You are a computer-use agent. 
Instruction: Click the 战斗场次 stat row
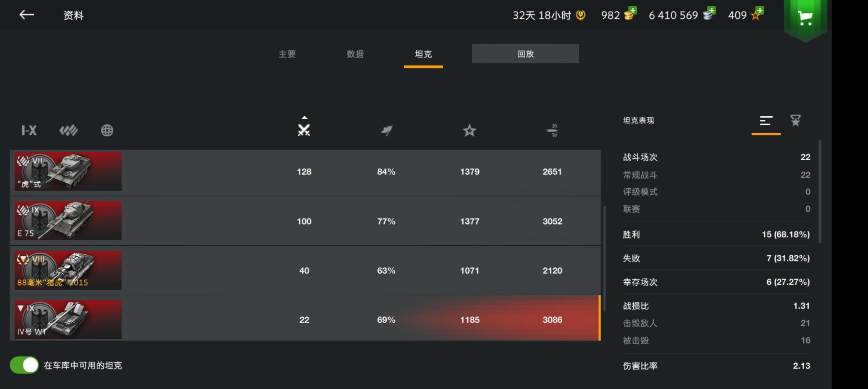[x=717, y=157]
